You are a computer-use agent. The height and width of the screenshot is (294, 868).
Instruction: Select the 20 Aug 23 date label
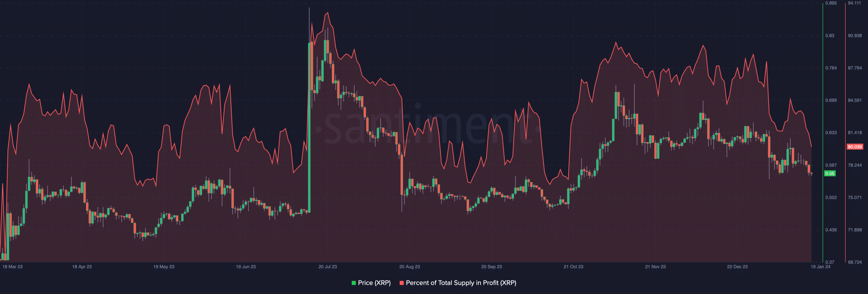click(410, 267)
